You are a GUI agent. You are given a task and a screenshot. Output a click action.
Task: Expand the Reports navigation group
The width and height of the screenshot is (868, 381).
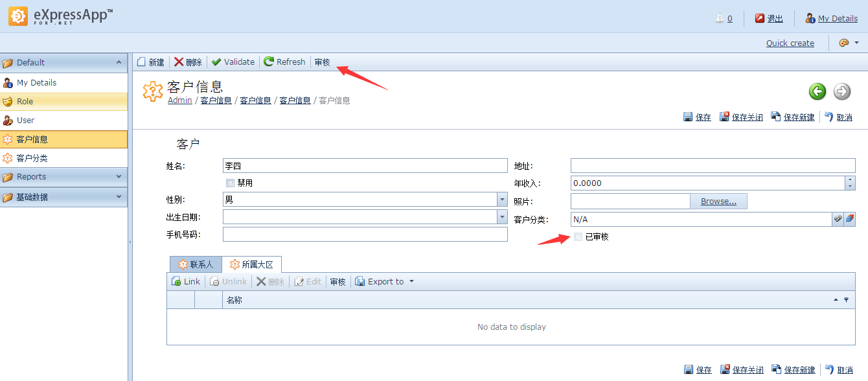[119, 176]
